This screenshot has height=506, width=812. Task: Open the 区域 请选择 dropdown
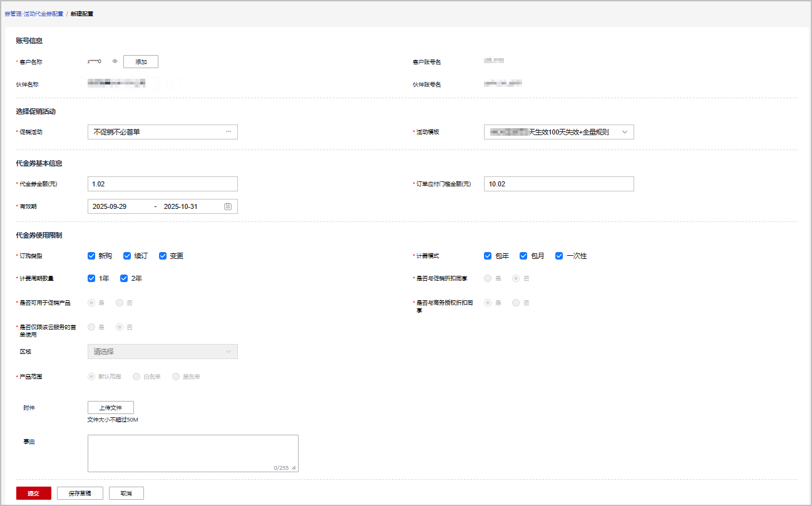click(162, 352)
